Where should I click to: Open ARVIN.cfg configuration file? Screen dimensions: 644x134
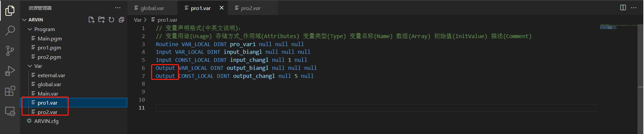click(46, 121)
